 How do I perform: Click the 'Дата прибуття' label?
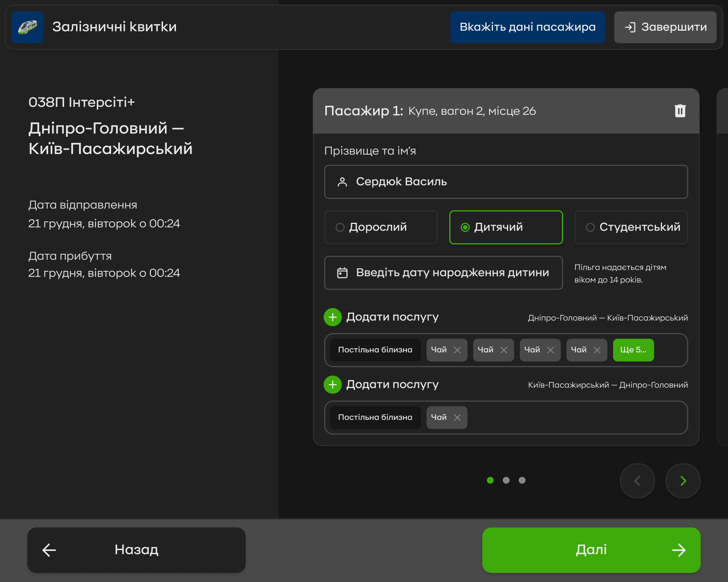point(70,256)
